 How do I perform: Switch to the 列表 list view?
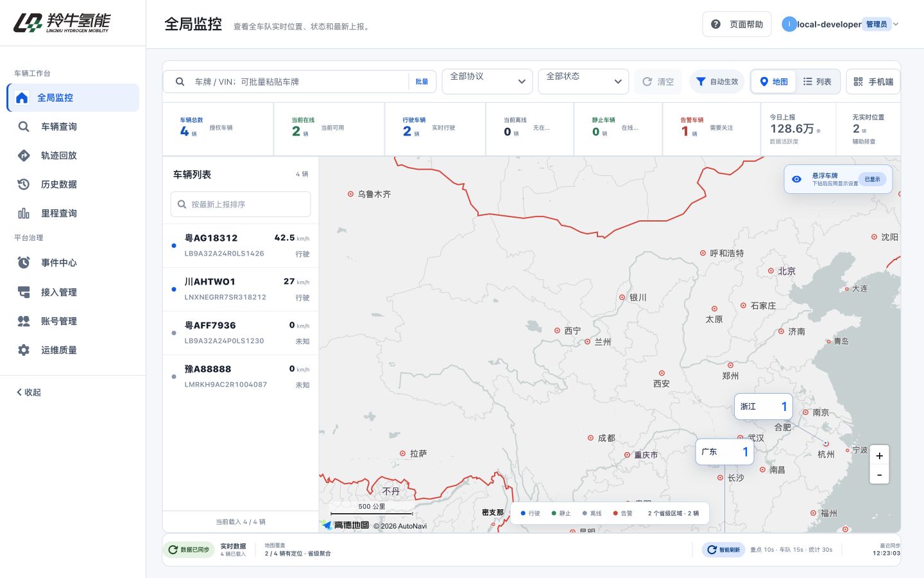click(817, 82)
